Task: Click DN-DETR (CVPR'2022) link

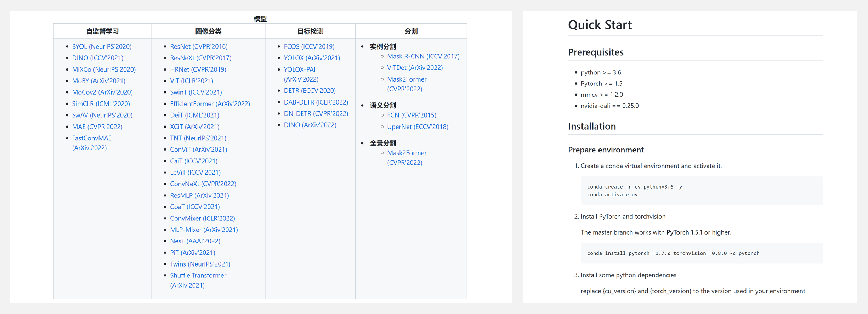Action: pos(316,113)
